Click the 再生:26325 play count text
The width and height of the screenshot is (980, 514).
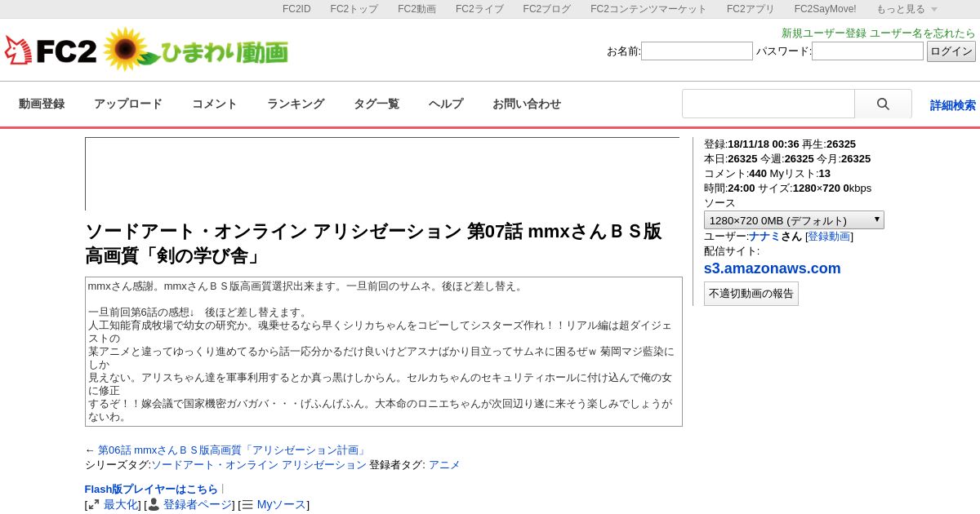pyautogui.click(x=829, y=144)
